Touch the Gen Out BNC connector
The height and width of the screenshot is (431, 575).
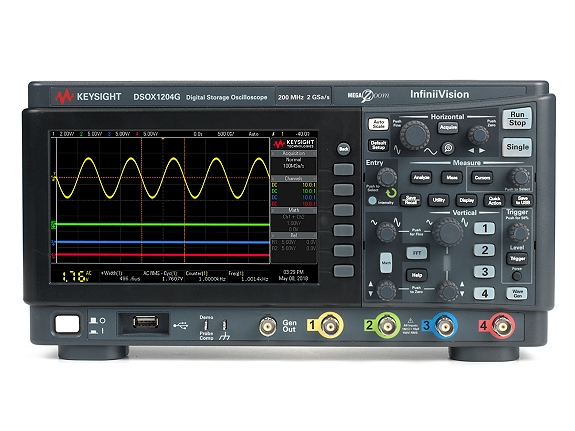click(268, 326)
